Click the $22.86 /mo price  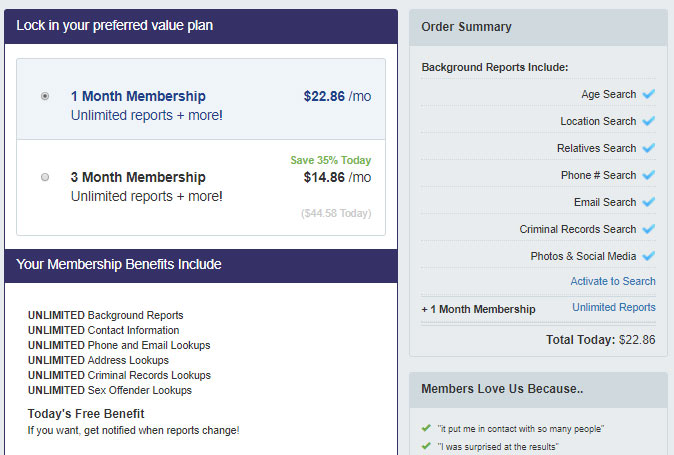[x=337, y=96]
